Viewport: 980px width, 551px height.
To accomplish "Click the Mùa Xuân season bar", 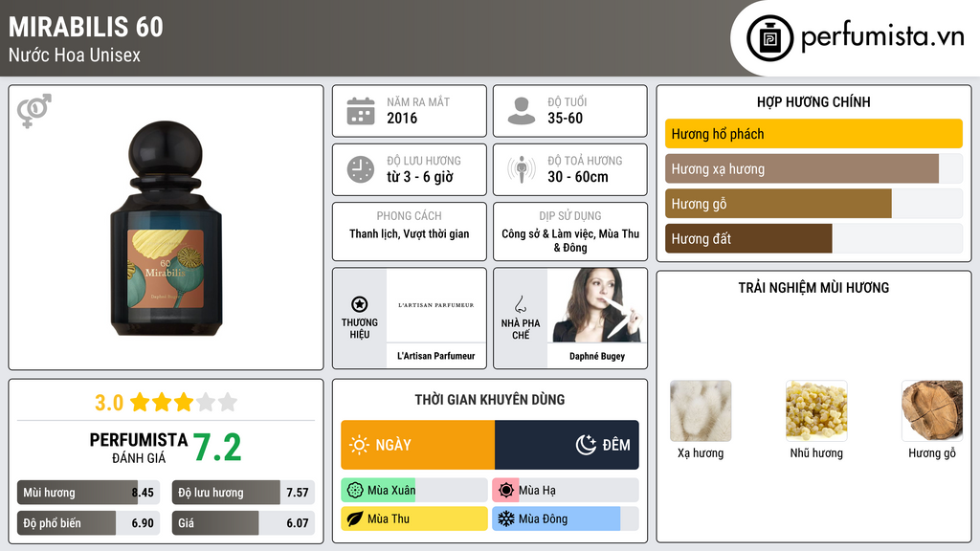I will [x=414, y=491].
